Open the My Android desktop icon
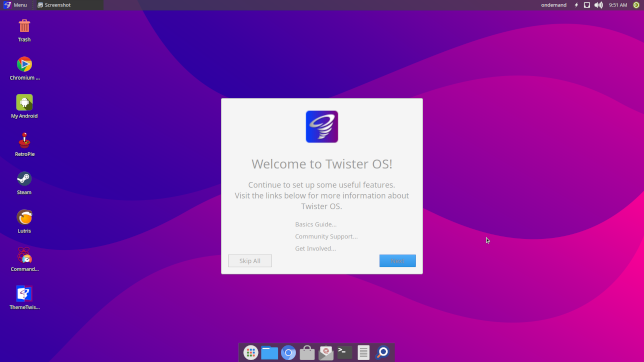 (24, 103)
